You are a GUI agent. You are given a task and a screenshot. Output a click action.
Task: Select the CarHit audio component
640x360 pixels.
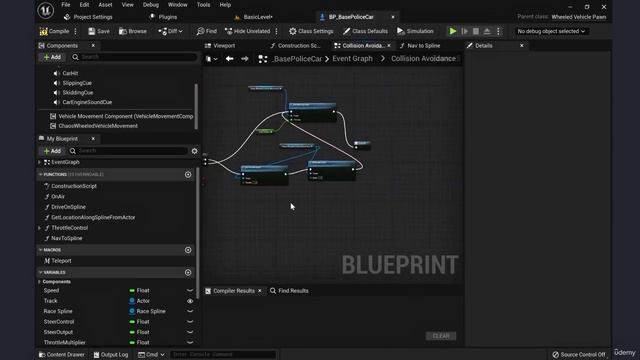coord(70,73)
